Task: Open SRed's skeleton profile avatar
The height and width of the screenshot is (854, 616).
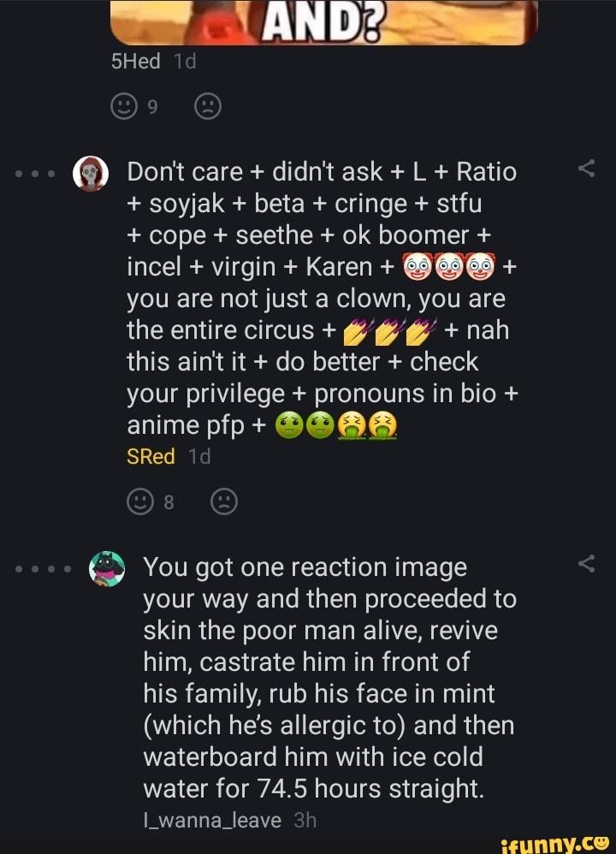Action: pos(92,171)
